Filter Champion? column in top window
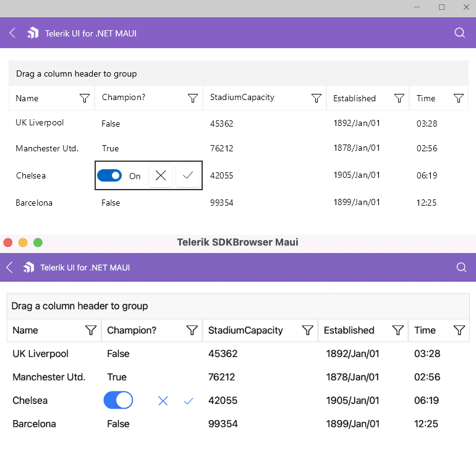476x457 pixels. pyautogui.click(x=193, y=98)
